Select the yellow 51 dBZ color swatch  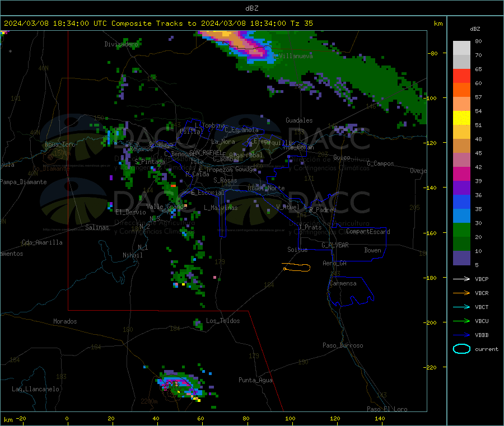point(461,118)
